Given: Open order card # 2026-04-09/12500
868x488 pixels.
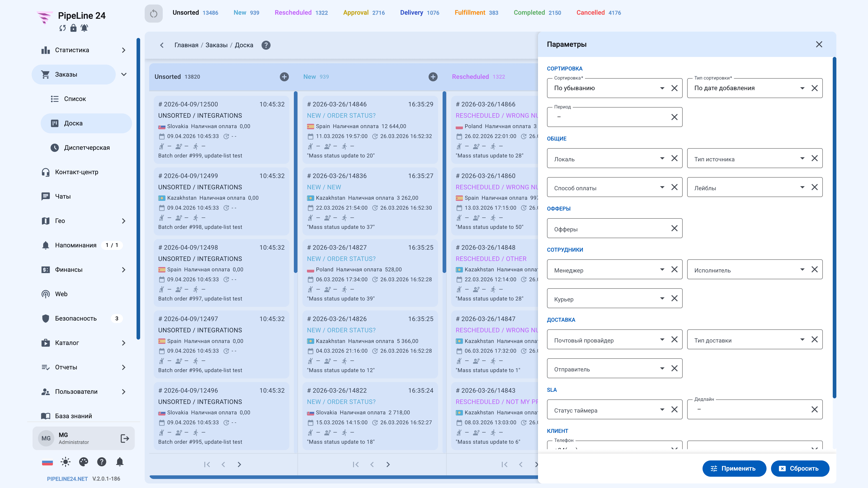Looking at the screenshot, I should [221, 130].
